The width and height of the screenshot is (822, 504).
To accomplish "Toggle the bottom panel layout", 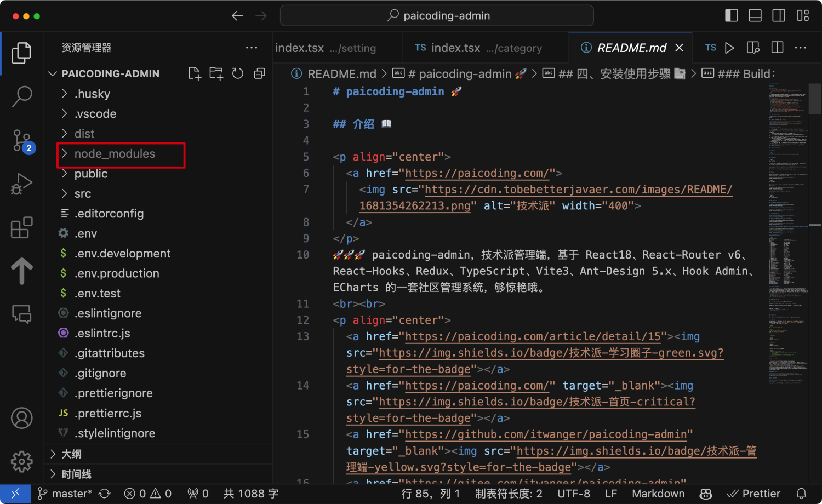I will (x=755, y=15).
